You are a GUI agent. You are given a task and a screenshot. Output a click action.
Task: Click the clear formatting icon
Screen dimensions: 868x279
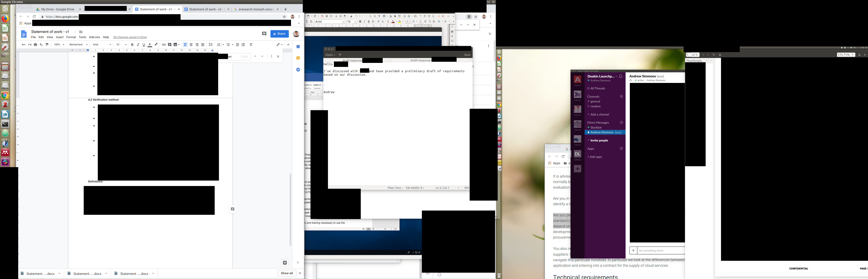pyautogui.click(x=251, y=44)
